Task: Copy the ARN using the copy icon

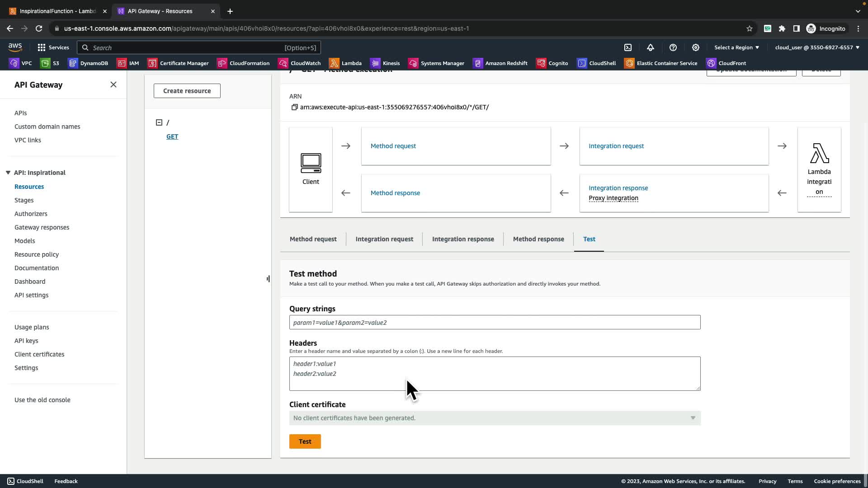Action: [294, 108]
